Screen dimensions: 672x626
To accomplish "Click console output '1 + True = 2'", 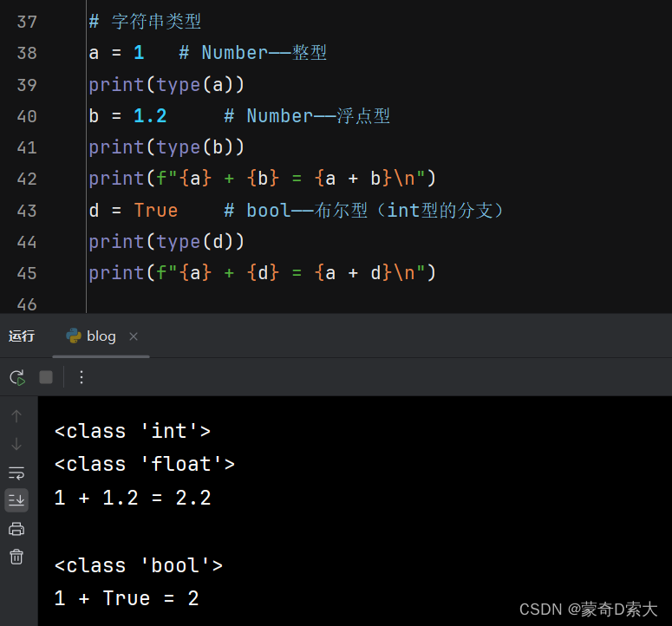I will point(127,598).
